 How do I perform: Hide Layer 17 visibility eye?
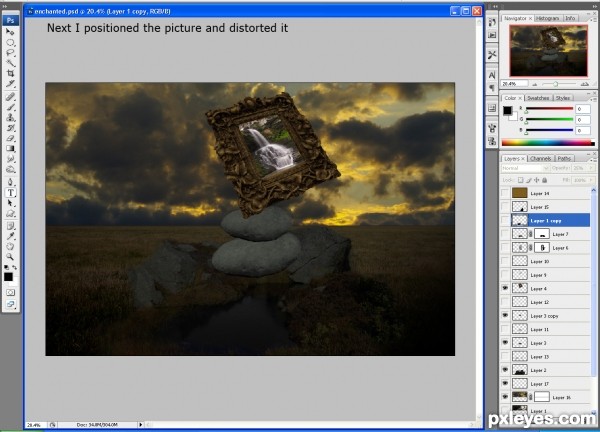(505, 383)
